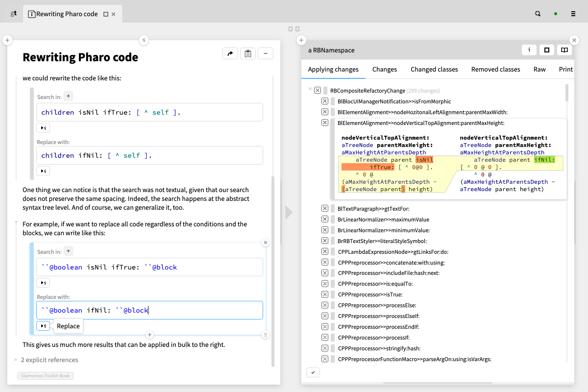The image size is (588, 392).
Task: Run replace button under children ifNil snippet
Action: 43,171
